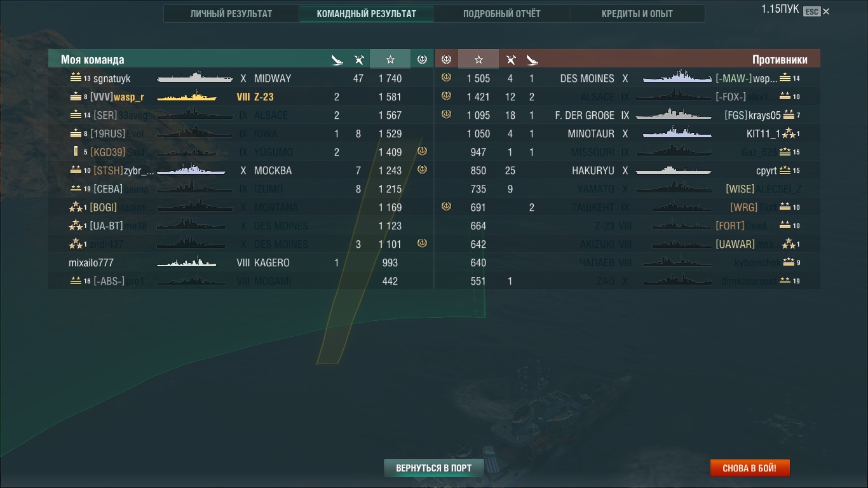
Task: Sort my team by achievements medal icon
Action: pyautogui.click(x=422, y=59)
